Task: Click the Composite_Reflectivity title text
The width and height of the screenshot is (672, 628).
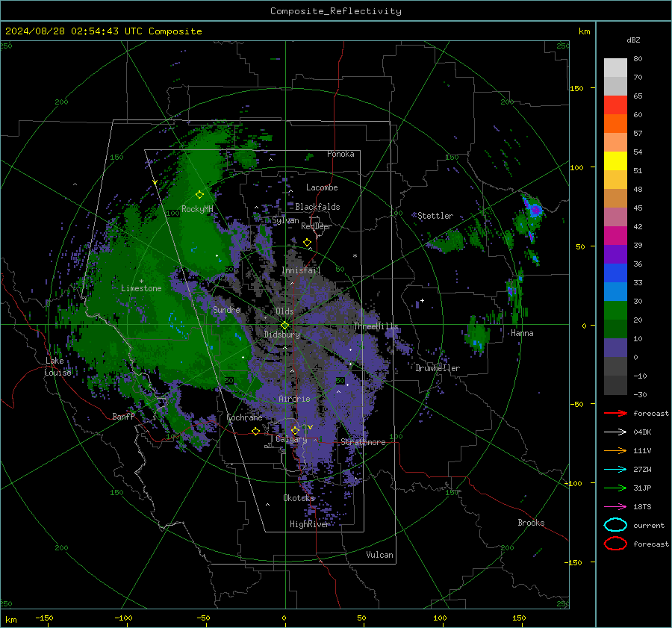Action: (x=335, y=11)
